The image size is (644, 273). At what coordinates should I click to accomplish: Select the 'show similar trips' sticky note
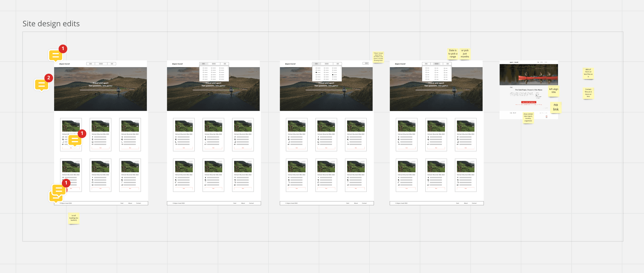(x=528, y=118)
